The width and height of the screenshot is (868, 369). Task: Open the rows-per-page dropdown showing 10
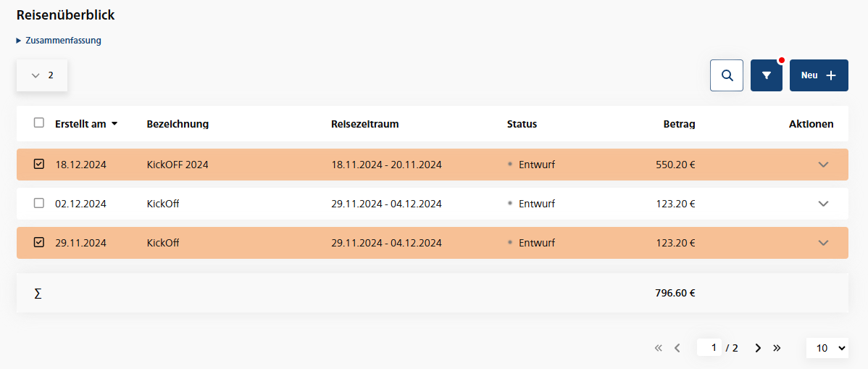(827, 348)
